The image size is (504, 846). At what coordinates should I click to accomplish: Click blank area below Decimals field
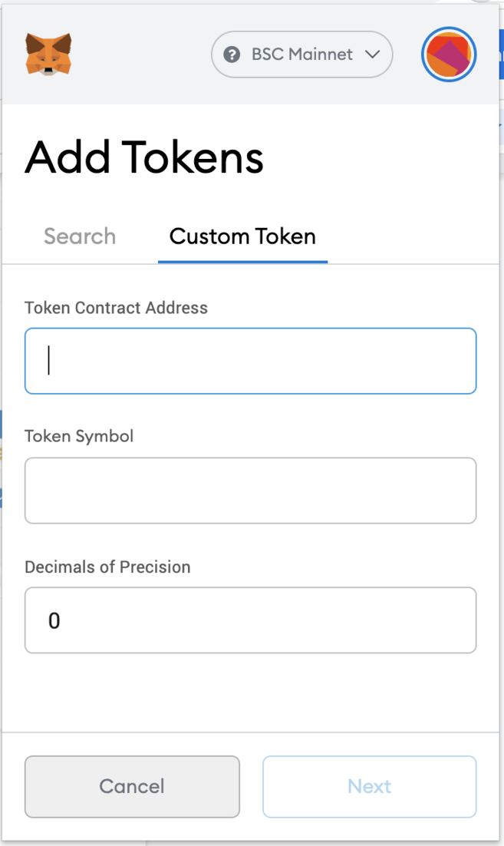250,691
